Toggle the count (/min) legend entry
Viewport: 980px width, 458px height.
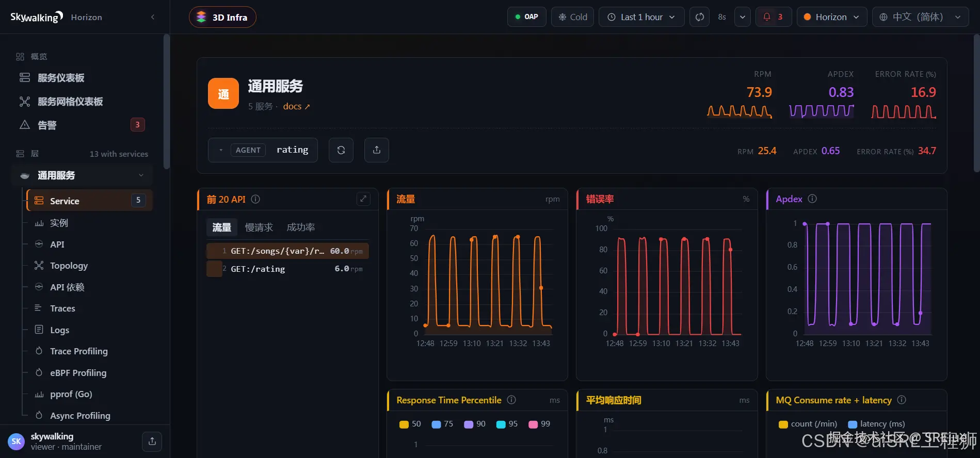[x=808, y=424]
